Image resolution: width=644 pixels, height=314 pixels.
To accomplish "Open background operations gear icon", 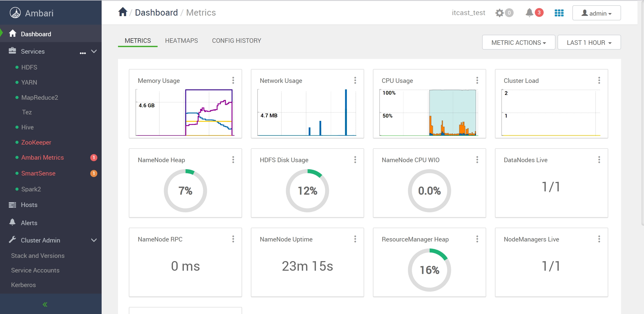I will (x=499, y=13).
